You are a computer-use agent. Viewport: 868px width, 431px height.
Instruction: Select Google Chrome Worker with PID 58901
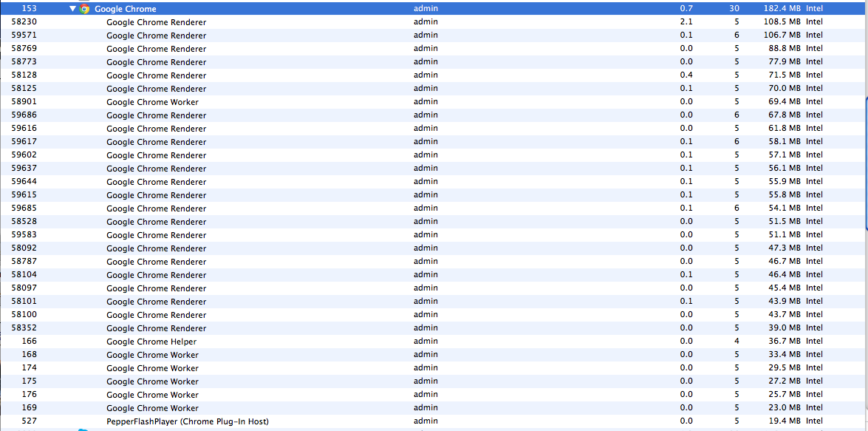coord(434,102)
